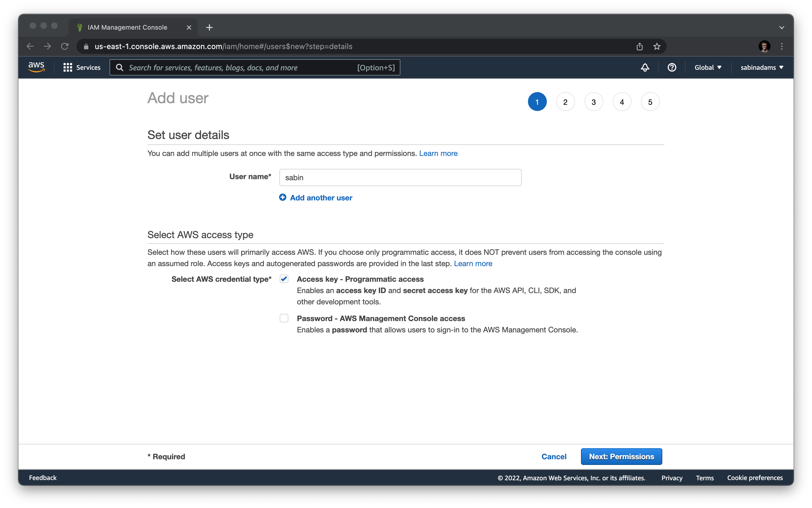Click the plus icon beside Add another user
The width and height of the screenshot is (812, 508).
point(282,197)
